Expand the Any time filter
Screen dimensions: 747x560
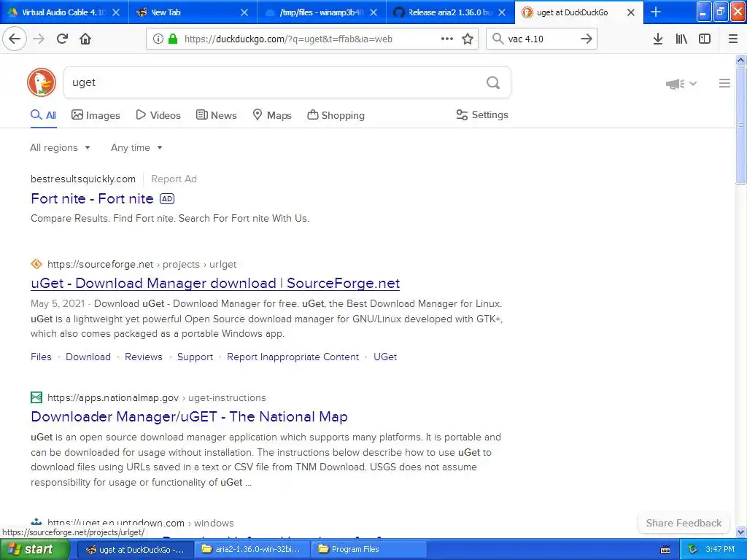(136, 147)
